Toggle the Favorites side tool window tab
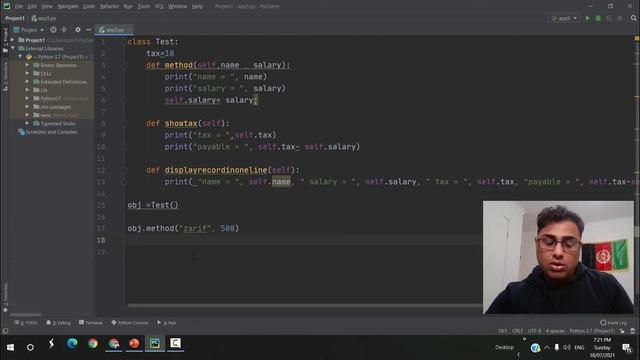640x360 pixels. coord(5,297)
